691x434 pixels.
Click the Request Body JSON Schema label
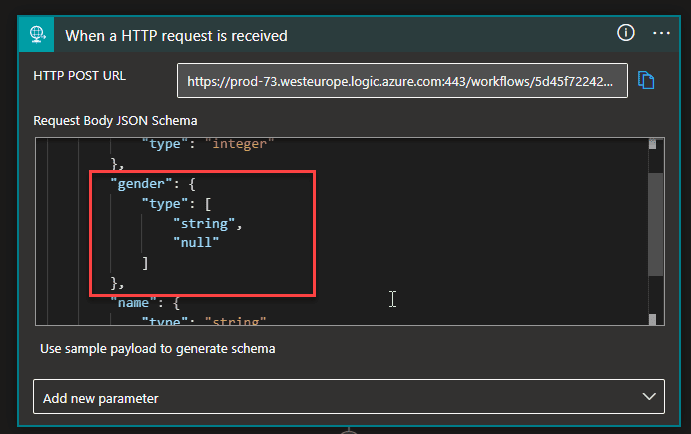(x=115, y=120)
